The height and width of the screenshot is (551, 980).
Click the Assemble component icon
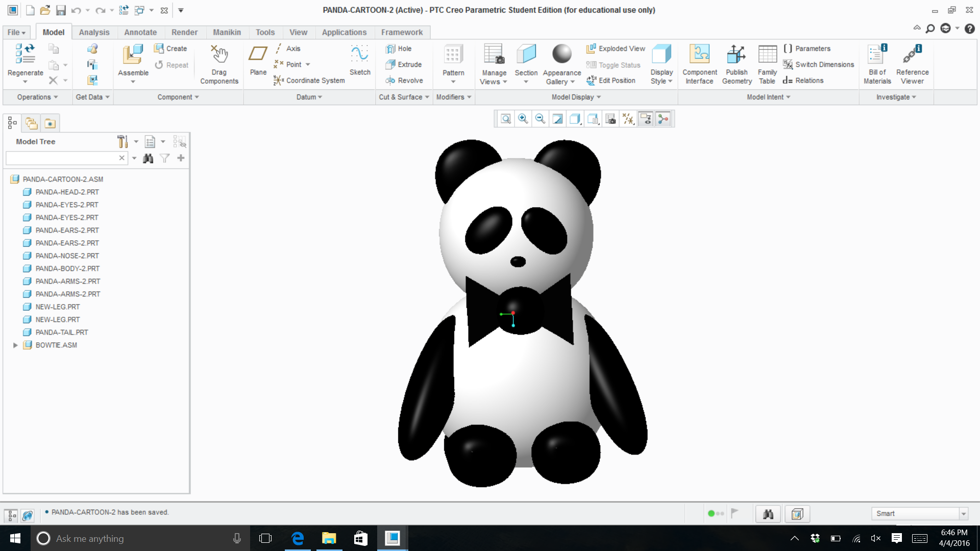[x=133, y=55]
